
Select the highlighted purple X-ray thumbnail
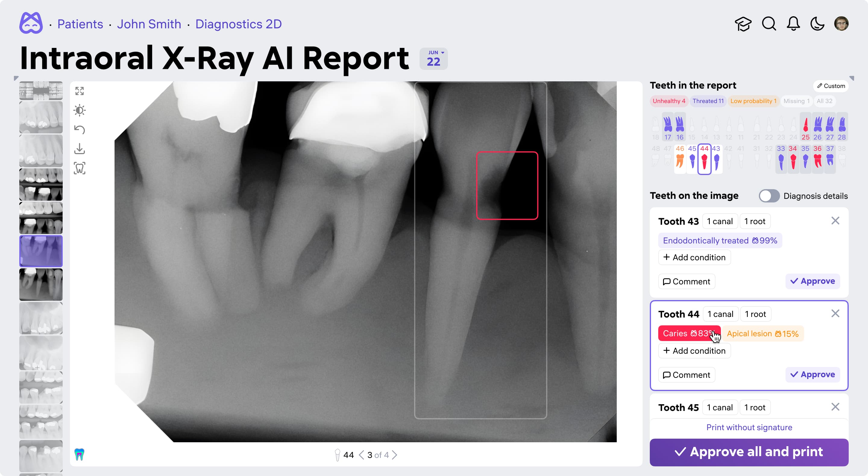pyautogui.click(x=41, y=251)
